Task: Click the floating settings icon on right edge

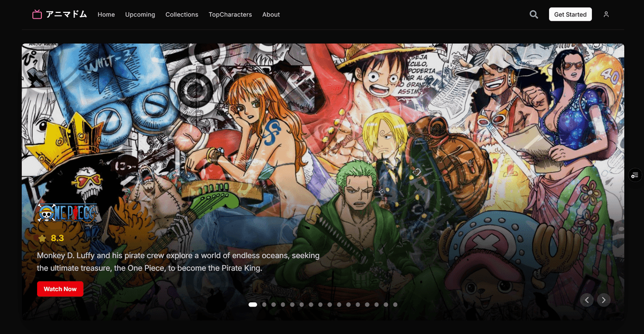Action: pos(635,175)
